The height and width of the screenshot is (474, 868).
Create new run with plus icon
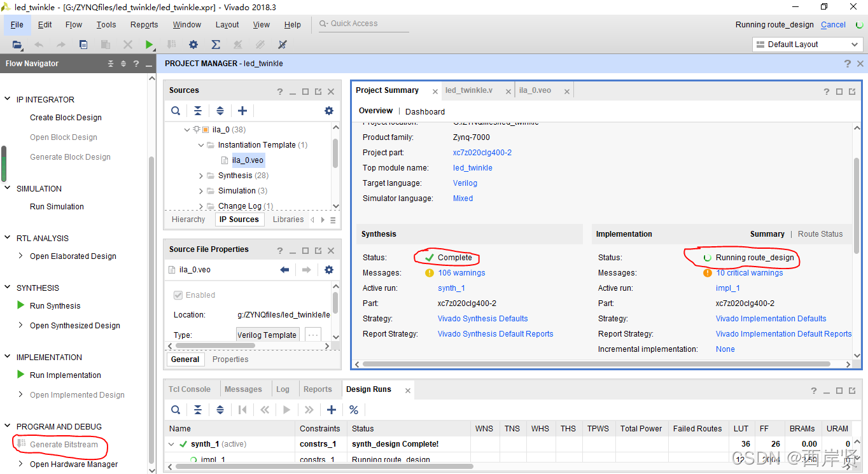tap(331, 410)
